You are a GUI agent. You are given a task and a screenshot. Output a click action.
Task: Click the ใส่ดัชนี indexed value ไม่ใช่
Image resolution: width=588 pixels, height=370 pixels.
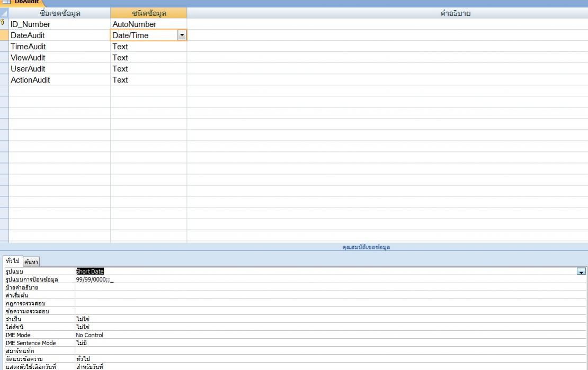[x=331, y=327]
